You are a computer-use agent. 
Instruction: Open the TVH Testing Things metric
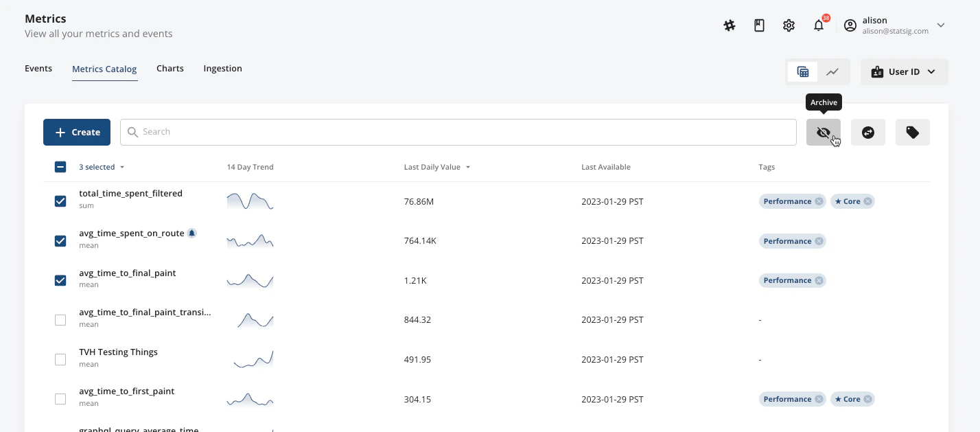(x=118, y=352)
